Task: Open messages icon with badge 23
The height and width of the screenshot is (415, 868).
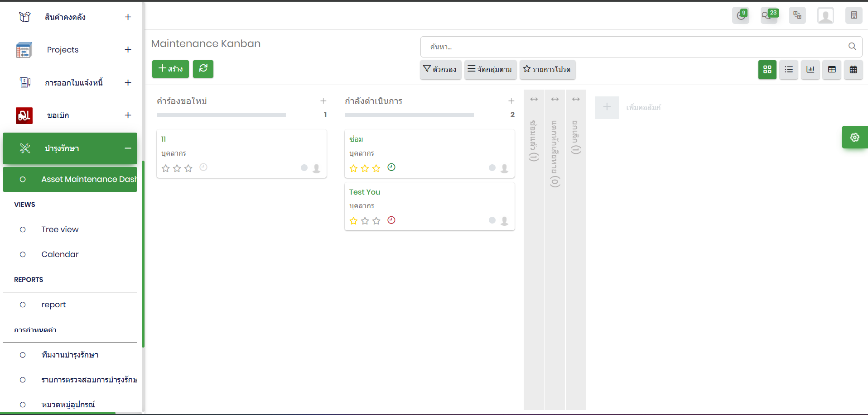Action: coord(768,15)
